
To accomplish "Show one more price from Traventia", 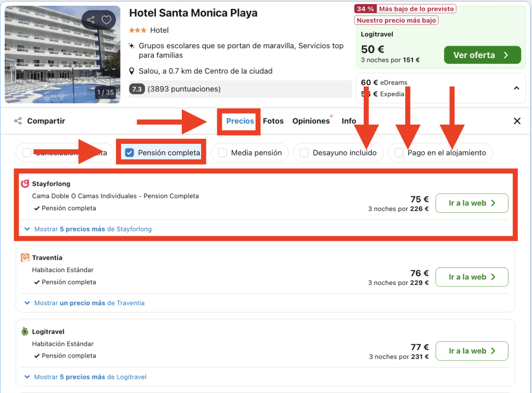I will pos(89,303).
